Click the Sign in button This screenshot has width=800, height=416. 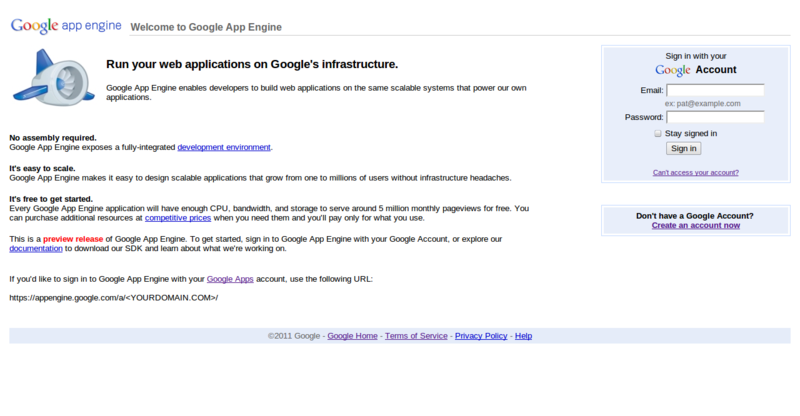pyautogui.click(x=683, y=149)
